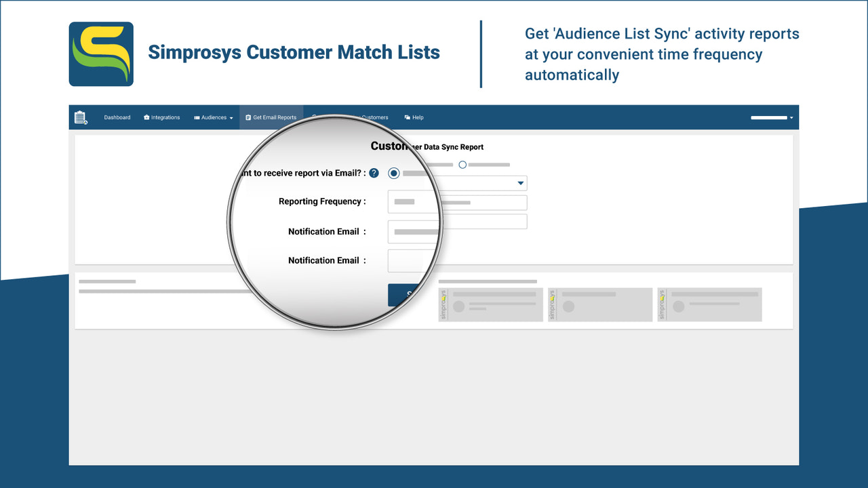The height and width of the screenshot is (488, 868).
Task: Open the help tooltip question mark icon
Action: 374,173
